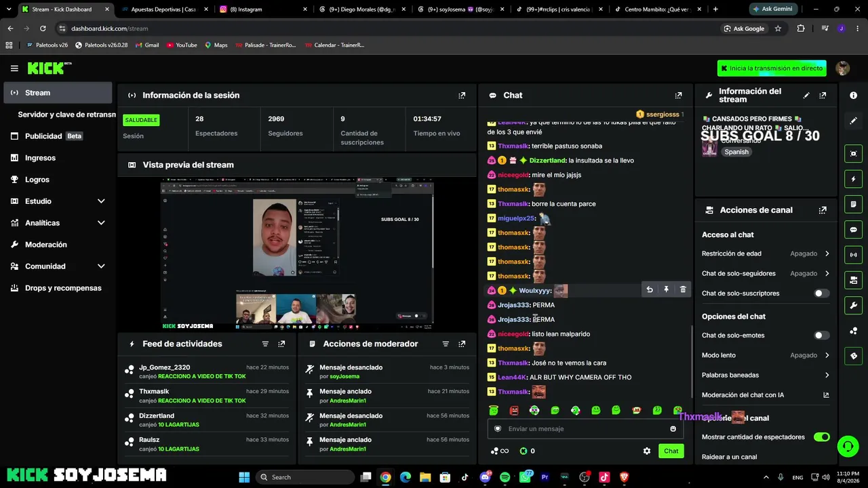The image size is (868, 488).
Task: Open Drops y recompensas in the sidebar
Action: coord(58,288)
